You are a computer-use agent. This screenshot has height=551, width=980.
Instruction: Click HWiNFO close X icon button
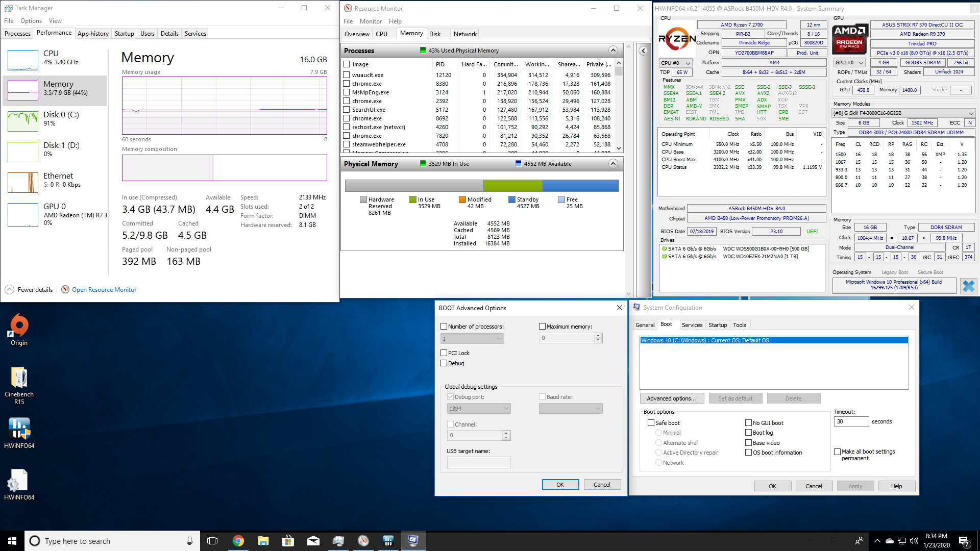click(968, 286)
